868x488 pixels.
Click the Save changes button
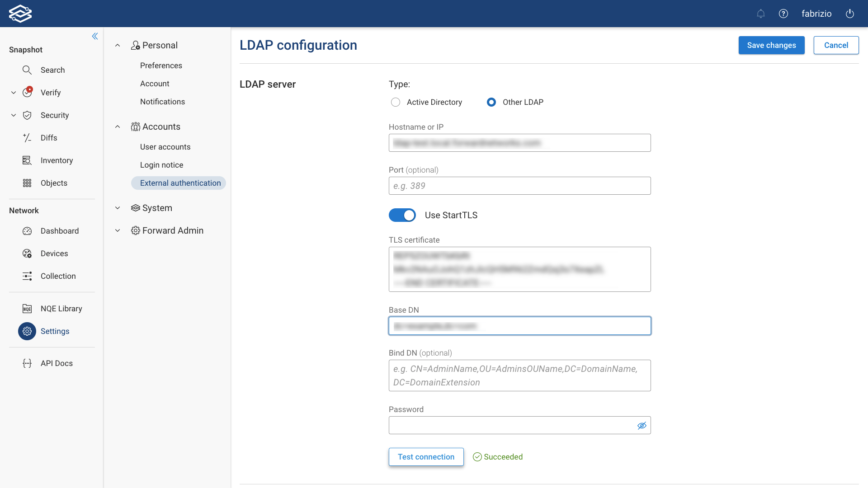[x=771, y=45]
